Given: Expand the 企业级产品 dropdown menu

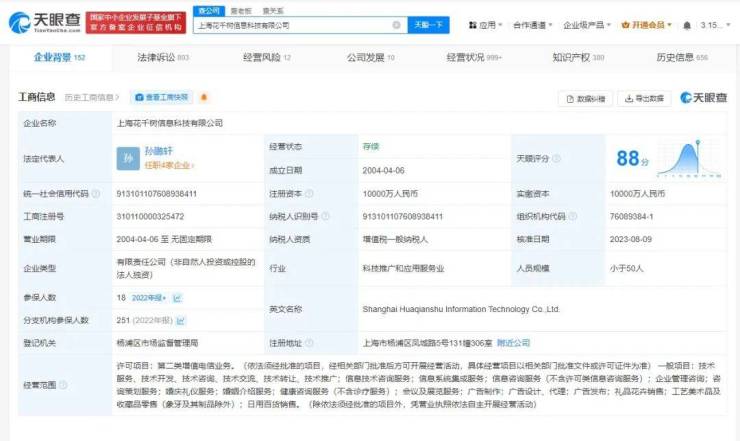Looking at the screenshot, I should pyautogui.click(x=586, y=25).
